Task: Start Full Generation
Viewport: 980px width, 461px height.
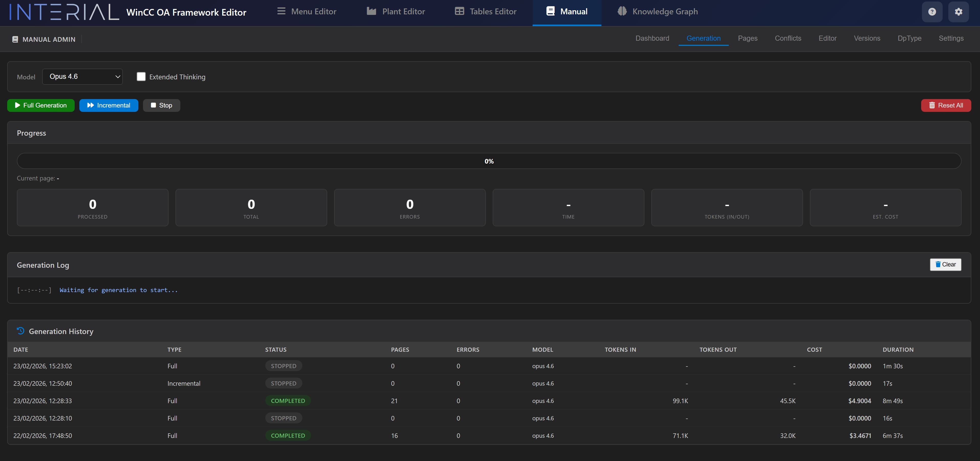Action: pos(41,105)
